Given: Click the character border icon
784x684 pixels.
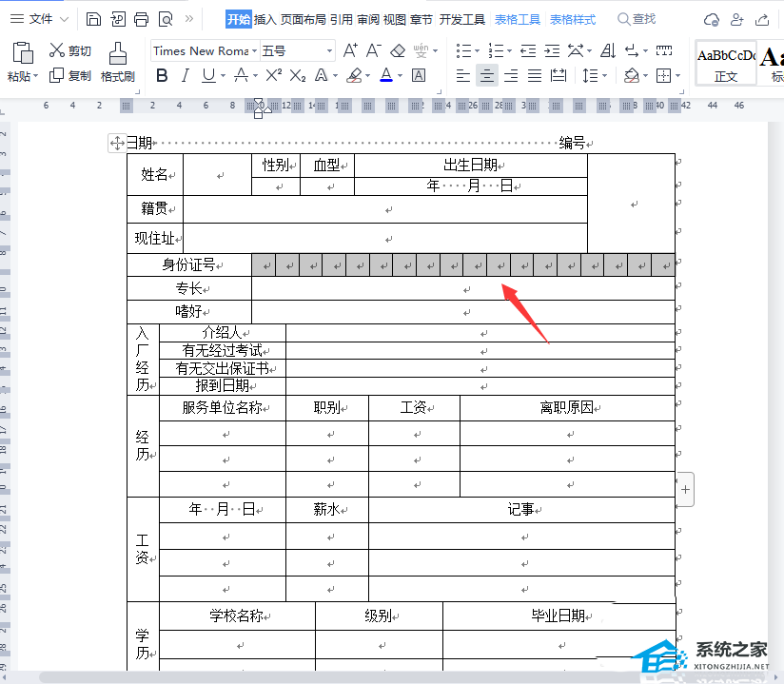Looking at the screenshot, I should click(x=419, y=75).
